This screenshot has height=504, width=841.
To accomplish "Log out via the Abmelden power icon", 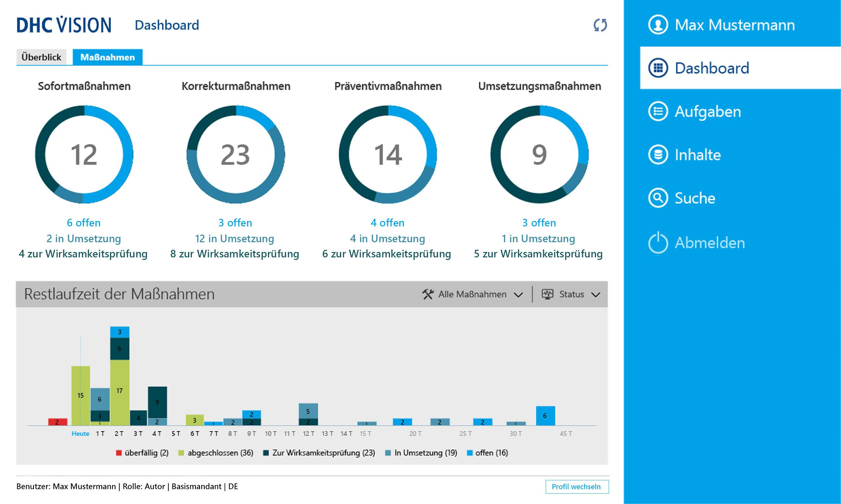I will [658, 243].
